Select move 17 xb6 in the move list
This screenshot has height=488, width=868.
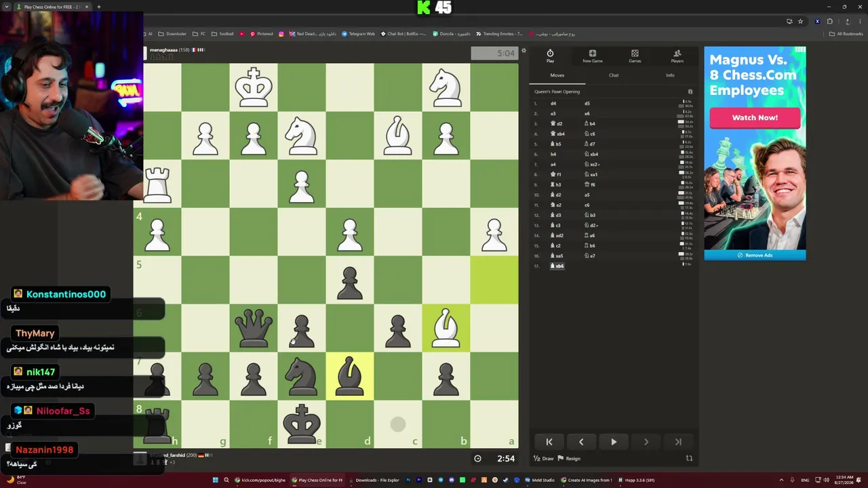tap(557, 266)
